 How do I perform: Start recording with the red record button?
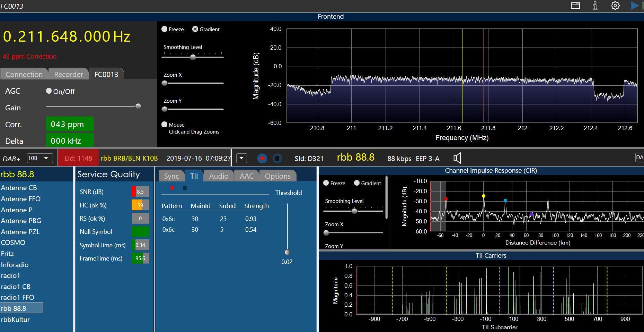point(262,159)
